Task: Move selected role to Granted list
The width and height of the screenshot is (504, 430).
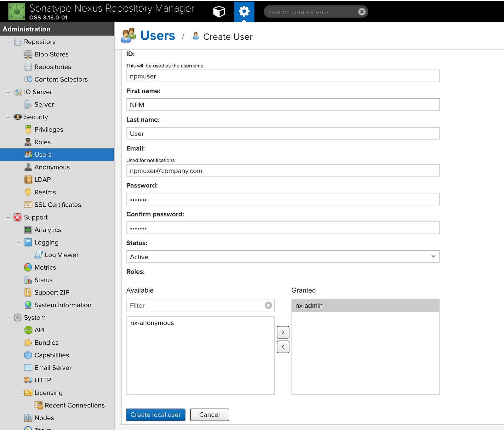Action: tap(283, 332)
